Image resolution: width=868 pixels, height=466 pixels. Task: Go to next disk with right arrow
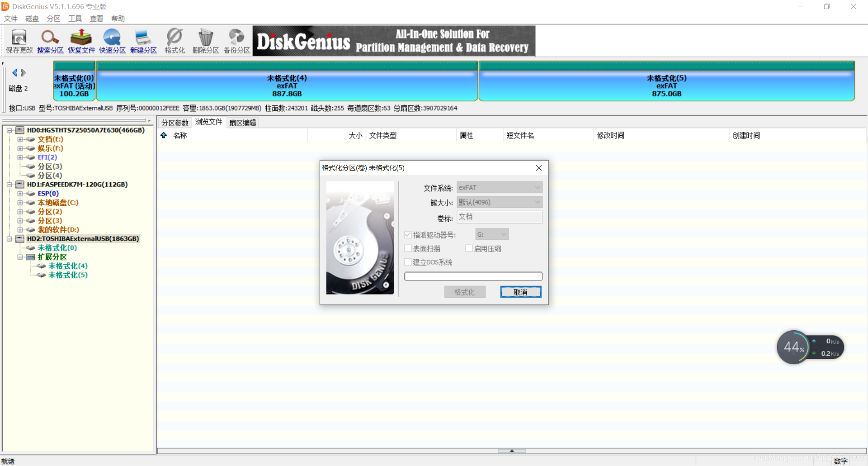point(24,72)
